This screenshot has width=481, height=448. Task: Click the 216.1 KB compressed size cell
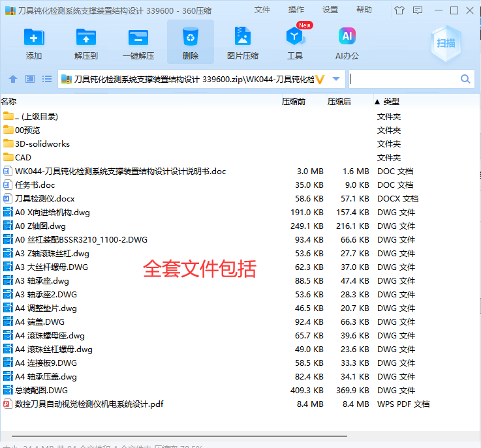point(352,226)
